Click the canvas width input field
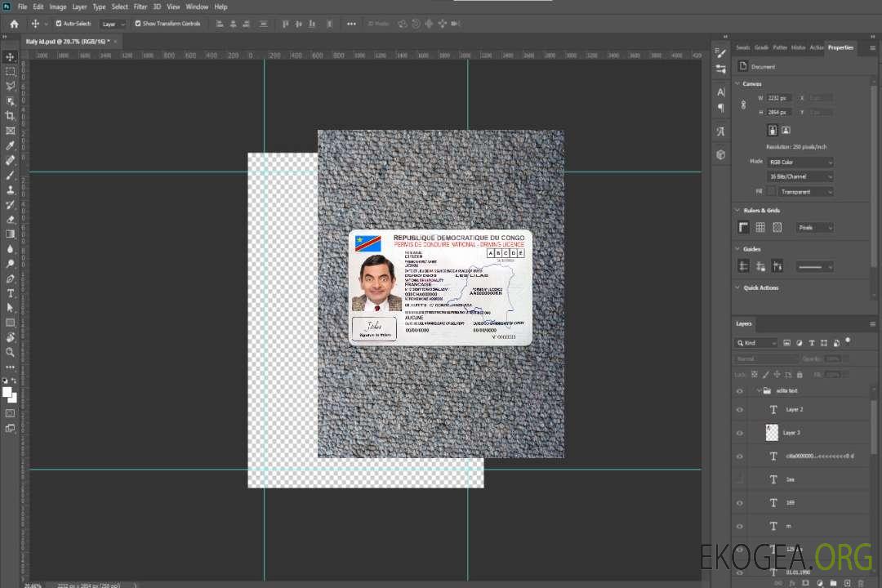 (779, 98)
